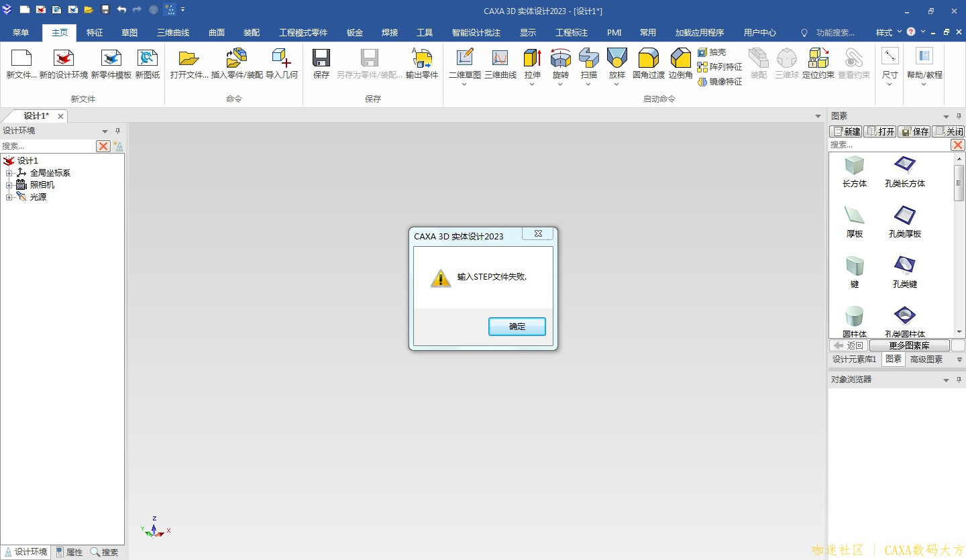Click the 抽壳 shell feature
Screen dimensions: 966x560
[712, 52]
